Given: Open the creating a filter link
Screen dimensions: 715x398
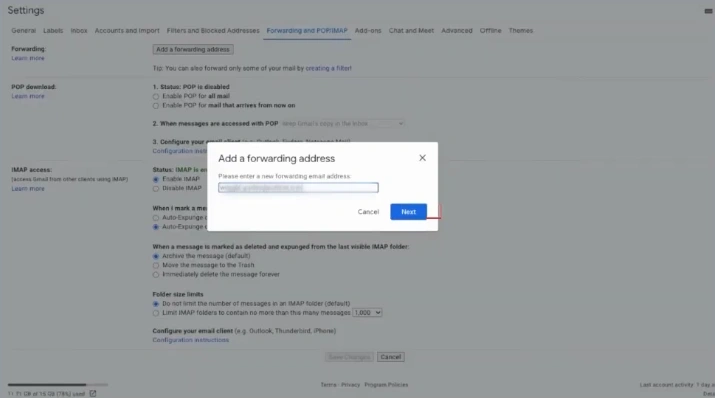Looking at the screenshot, I should pyautogui.click(x=328, y=68).
